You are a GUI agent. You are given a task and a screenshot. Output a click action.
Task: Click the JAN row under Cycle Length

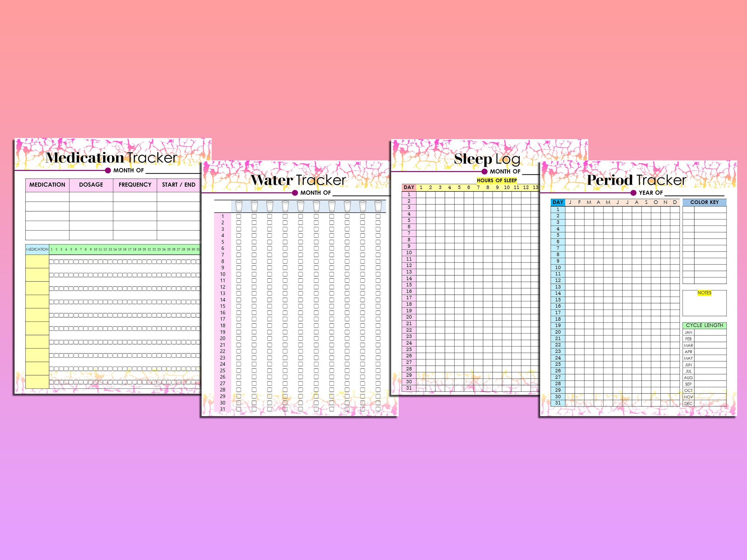pos(704,332)
